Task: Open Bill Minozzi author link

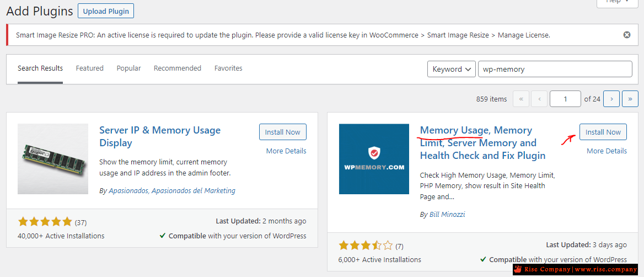Action: (x=447, y=215)
